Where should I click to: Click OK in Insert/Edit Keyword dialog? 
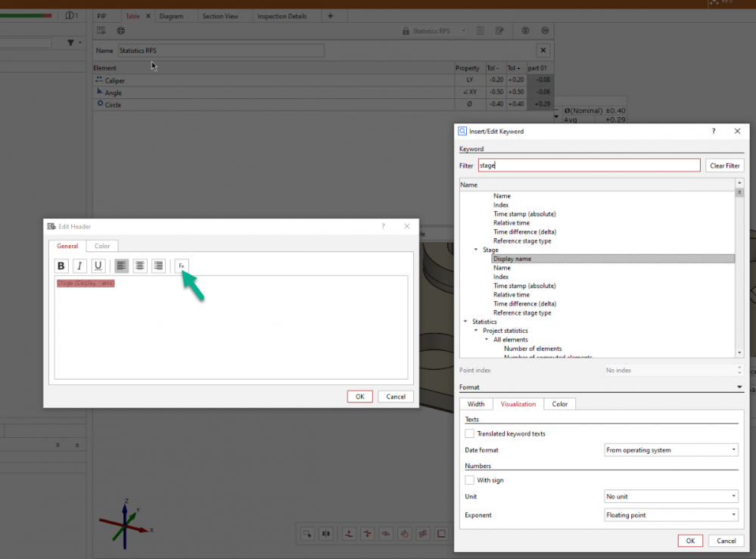coord(690,541)
